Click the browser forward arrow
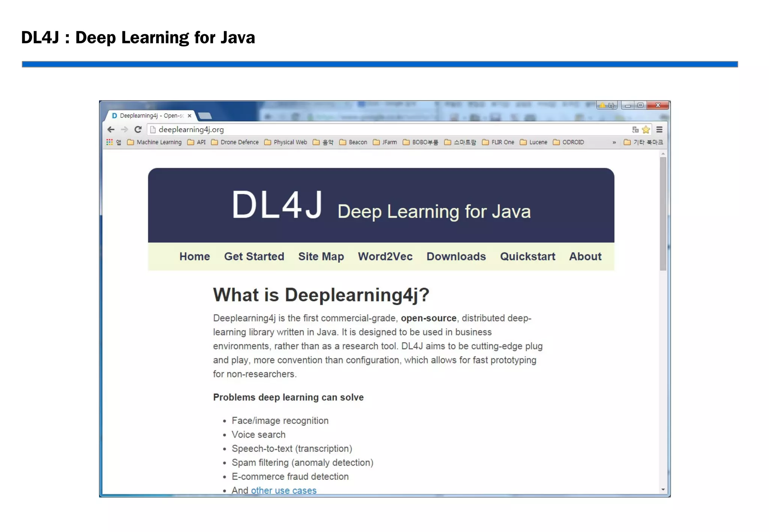769x532 pixels. (124, 129)
